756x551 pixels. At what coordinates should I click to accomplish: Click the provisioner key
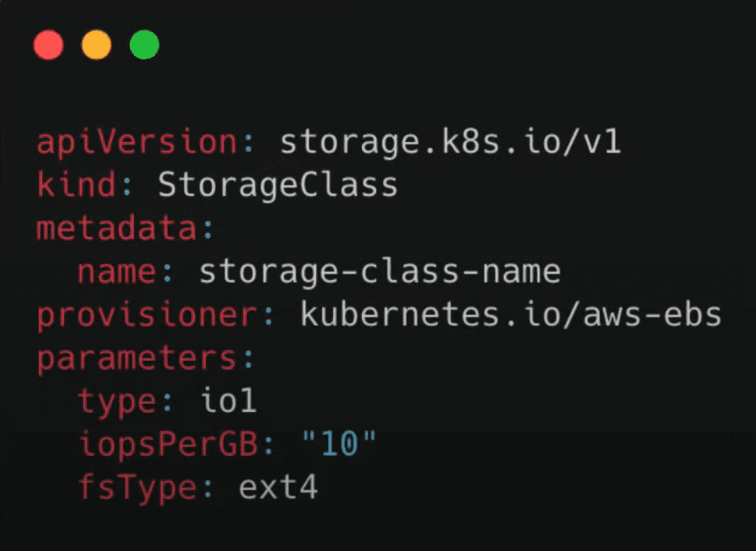pos(147,315)
